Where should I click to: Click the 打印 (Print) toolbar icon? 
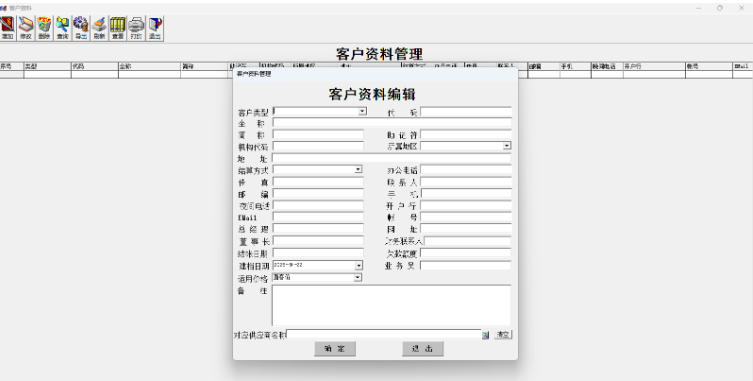(x=136, y=28)
